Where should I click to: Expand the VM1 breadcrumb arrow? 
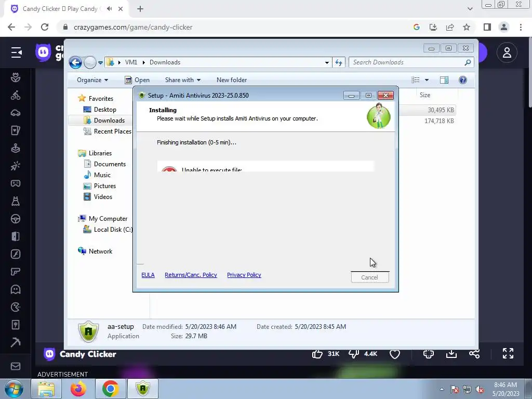point(143,62)
